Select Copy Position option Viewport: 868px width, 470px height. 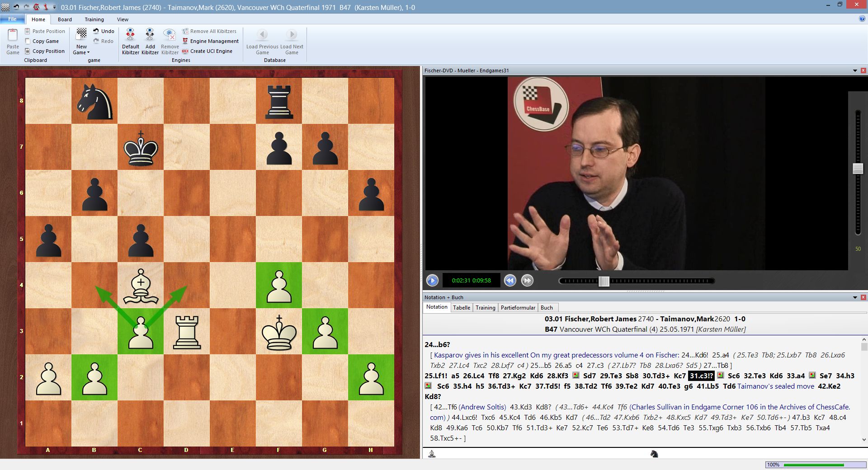pyautogui.click(x=44, y=51)
